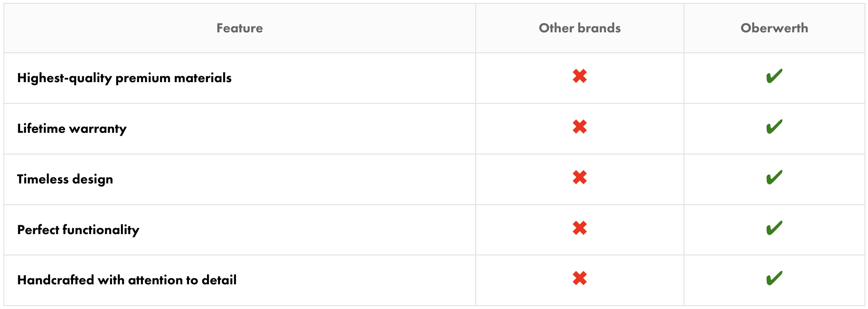Click the red X for Lifetime warranty

pos(580,127)
